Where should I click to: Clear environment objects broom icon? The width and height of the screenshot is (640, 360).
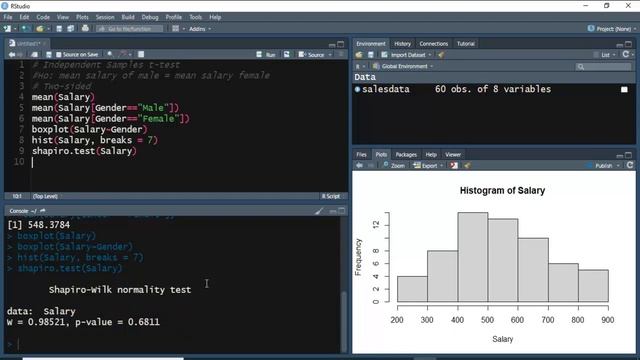click(x=441, y=55)
